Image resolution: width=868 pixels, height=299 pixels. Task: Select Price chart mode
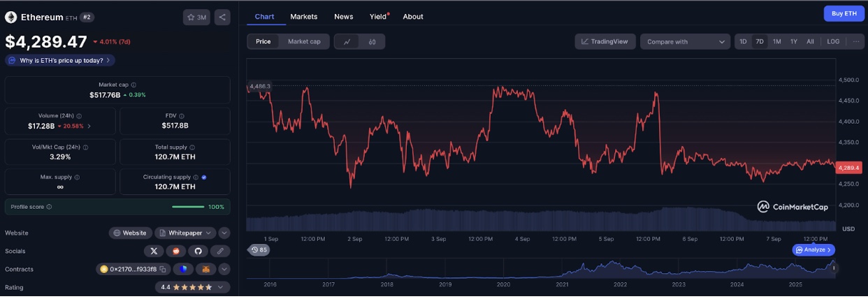point(263,42)
